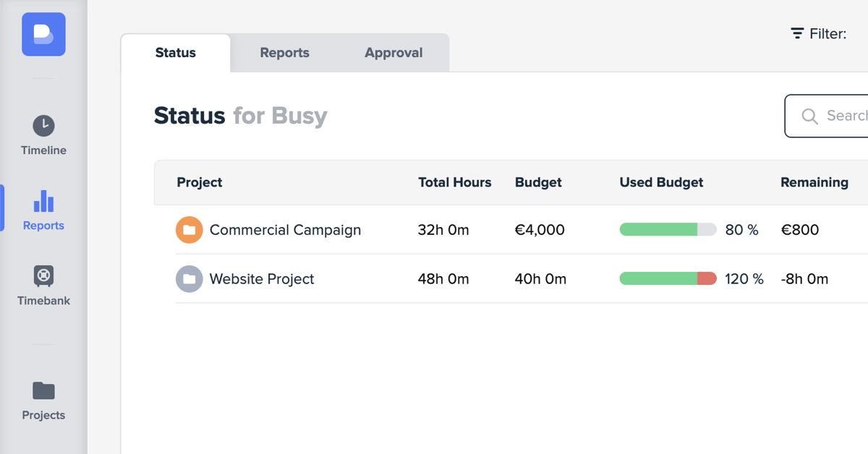Open the Timeline clock icon
The width and height of the screenshot is (868, 454).
coord(43,126)
